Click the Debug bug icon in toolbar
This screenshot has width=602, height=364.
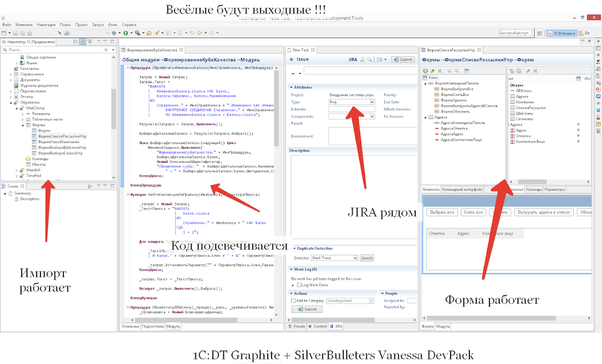[x=114, y=33]
